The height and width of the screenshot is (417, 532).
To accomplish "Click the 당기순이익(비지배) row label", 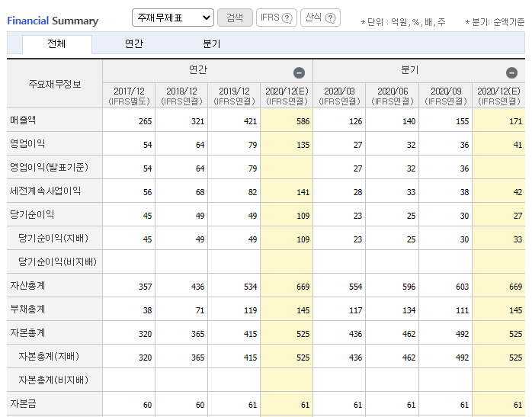I will point(57,262).
